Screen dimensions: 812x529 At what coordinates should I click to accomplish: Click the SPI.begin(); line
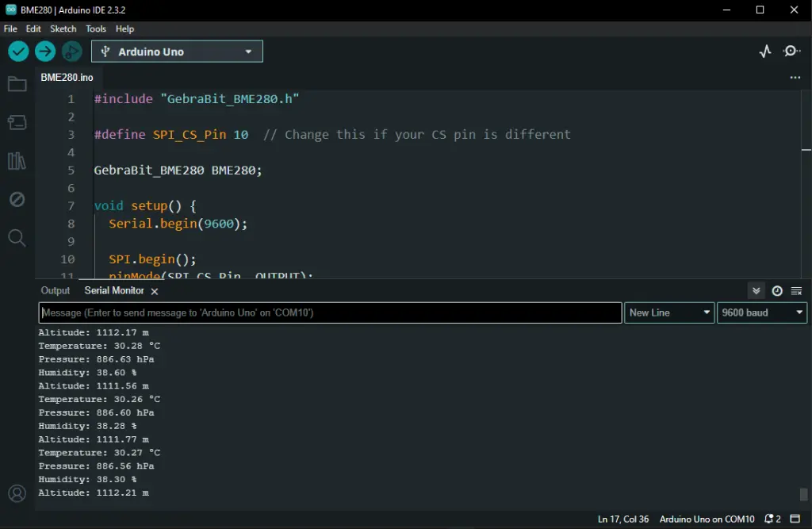152,259
